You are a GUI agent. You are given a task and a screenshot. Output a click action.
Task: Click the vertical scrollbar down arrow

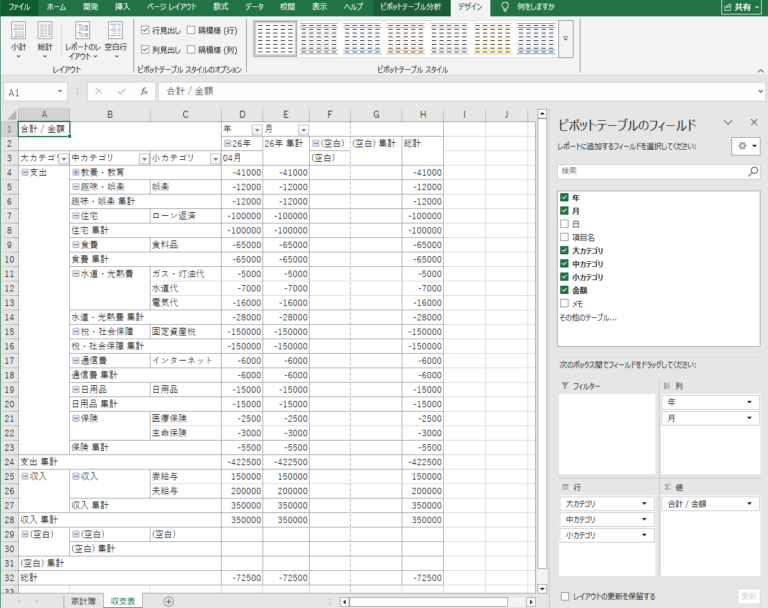click(542, 589)
